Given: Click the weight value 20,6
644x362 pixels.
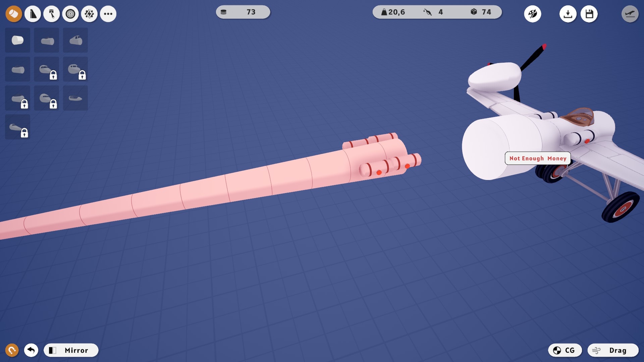Looking at the screenshot, I should (x=396, y=12).
